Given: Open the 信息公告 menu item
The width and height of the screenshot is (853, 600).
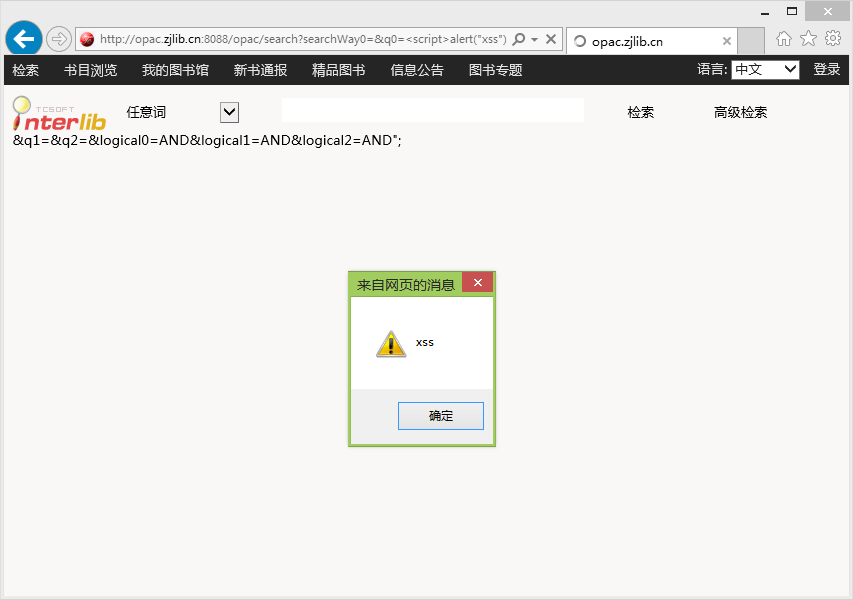Looking at the screenshot, I should point(417,70).
